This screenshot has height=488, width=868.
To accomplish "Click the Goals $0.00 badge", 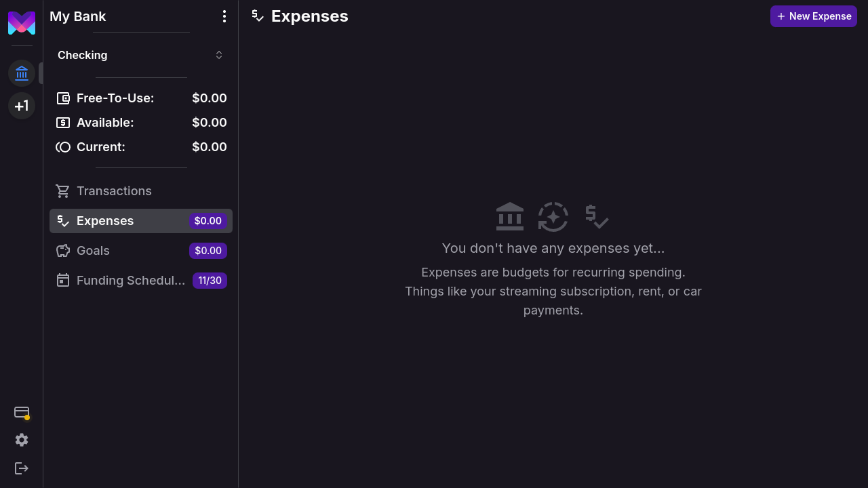I will [x=208, y=251].
